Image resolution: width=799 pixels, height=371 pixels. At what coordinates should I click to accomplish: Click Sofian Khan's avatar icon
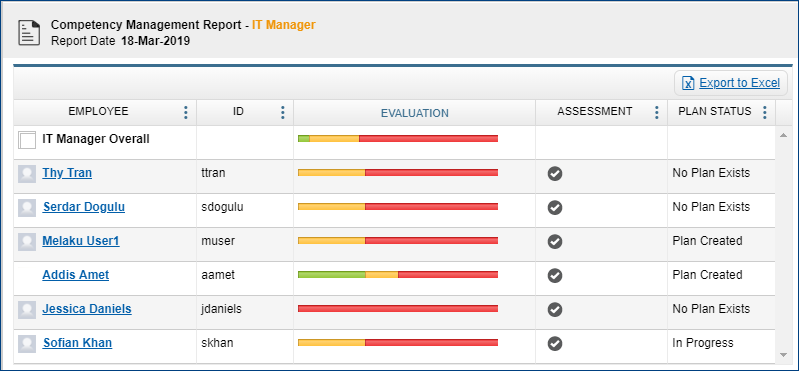point(27,343)
